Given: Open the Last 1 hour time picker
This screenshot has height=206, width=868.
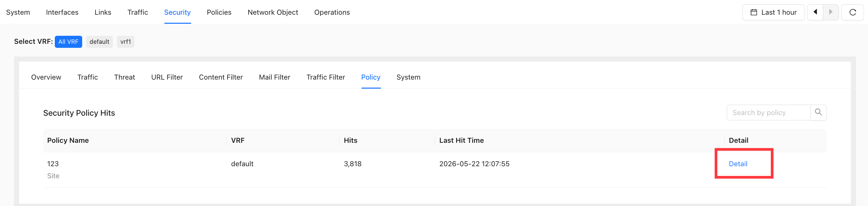Looking at the screenshot, I should 773,12.
